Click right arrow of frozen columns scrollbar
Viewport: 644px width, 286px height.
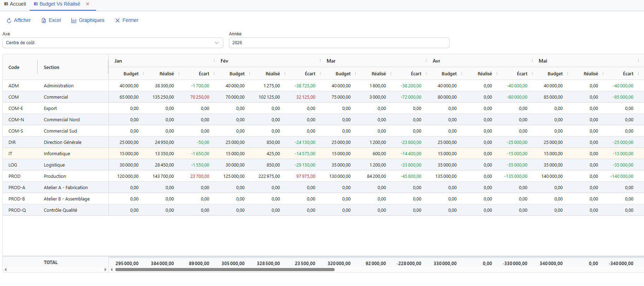[x=105, y=269]
